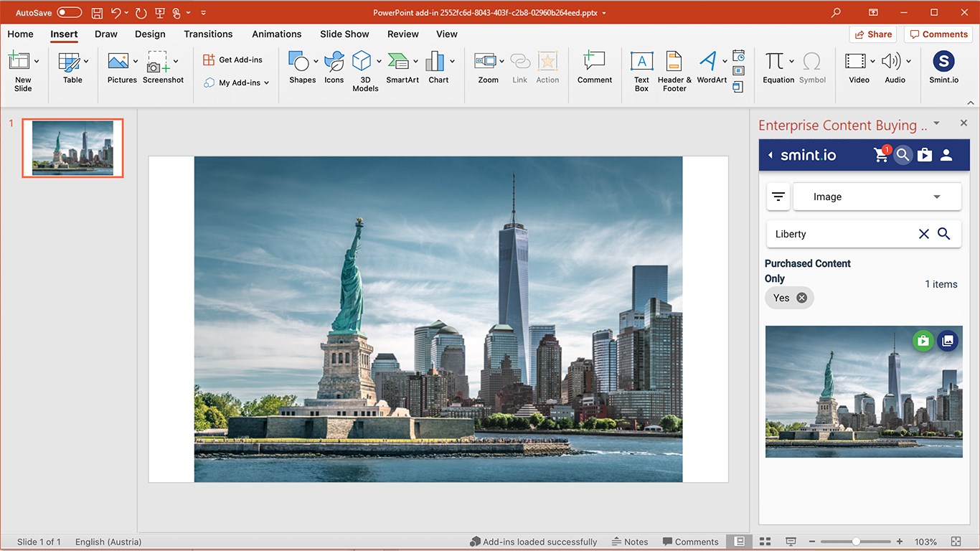980x551 pixels.
Task: Open the Animations tab
Action: click(x=276, y=34)
